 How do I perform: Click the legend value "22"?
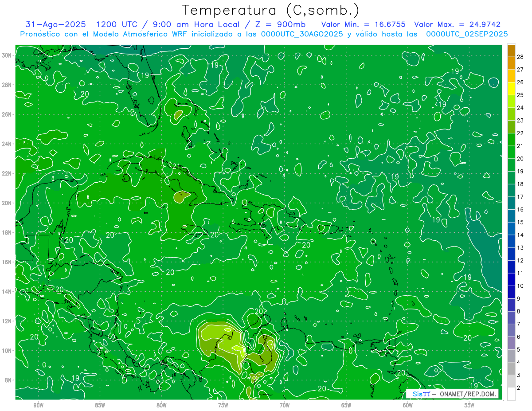point(520,133)
